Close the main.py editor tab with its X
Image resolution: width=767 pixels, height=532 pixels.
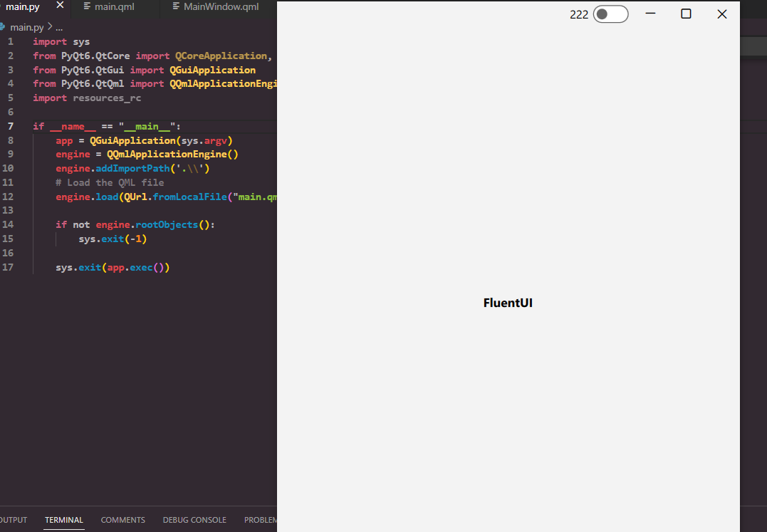[x=61, y=6]
